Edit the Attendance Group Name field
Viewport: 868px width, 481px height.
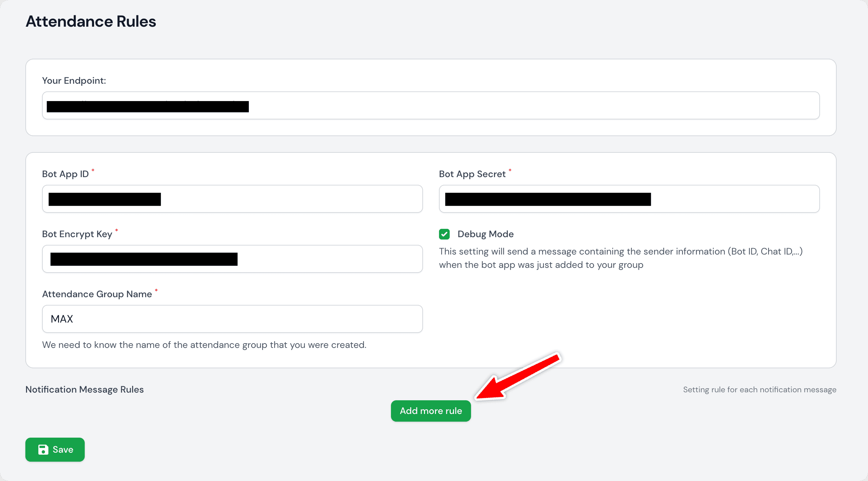tap(232, 319)
